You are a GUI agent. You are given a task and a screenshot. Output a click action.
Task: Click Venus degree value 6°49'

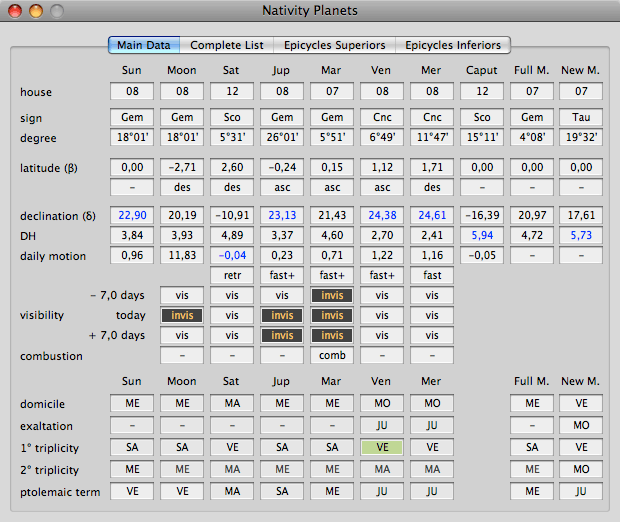(382, 137)
